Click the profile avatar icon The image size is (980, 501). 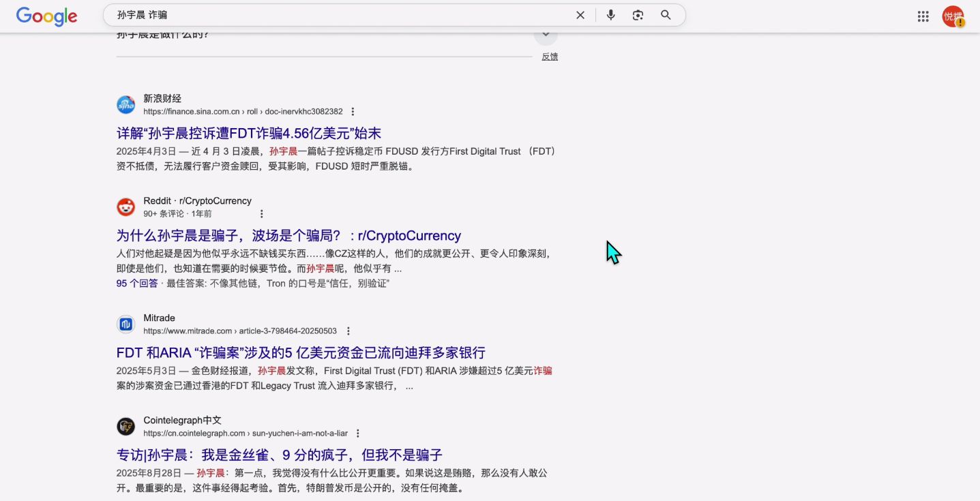953,16
